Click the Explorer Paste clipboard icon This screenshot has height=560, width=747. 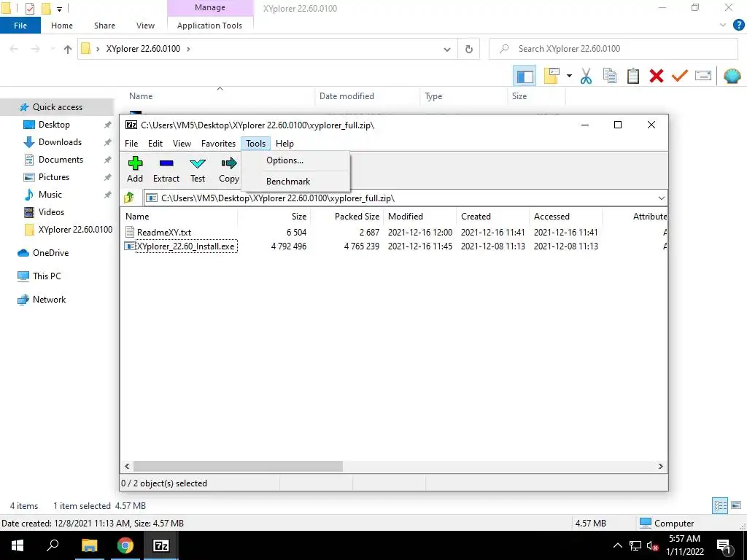[632, 76]
